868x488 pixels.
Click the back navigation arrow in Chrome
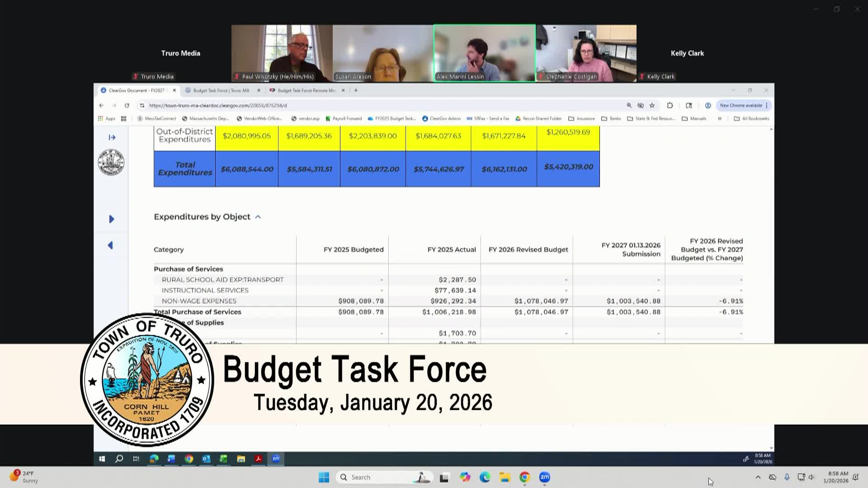[x=101, y=105]
